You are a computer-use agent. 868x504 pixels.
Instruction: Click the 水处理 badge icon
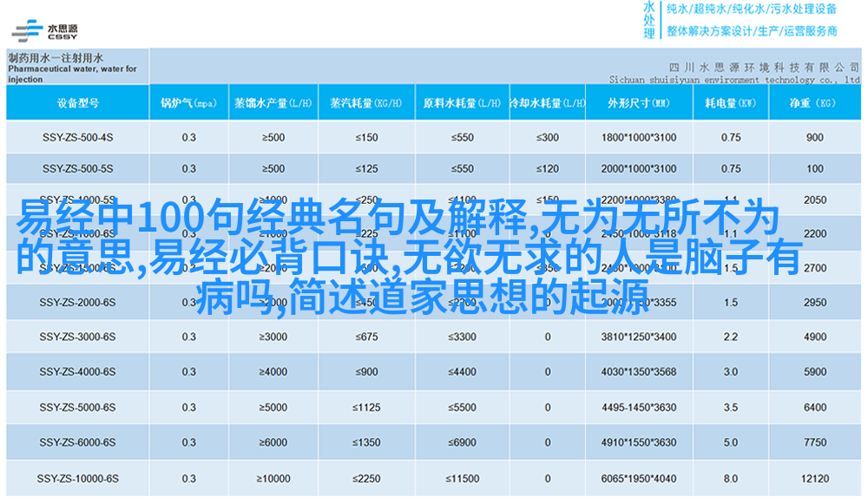pyautogui.click(x=649, y=20)
